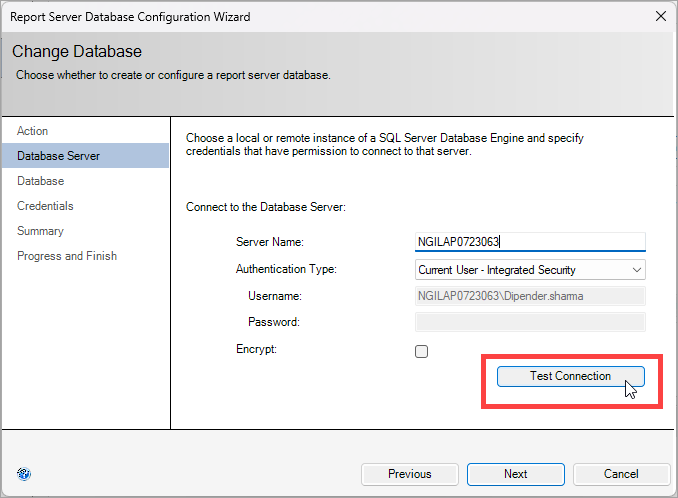Click the Encrypt label text
The width and height of the screenshot is (678, 498).
pos(256,349)
